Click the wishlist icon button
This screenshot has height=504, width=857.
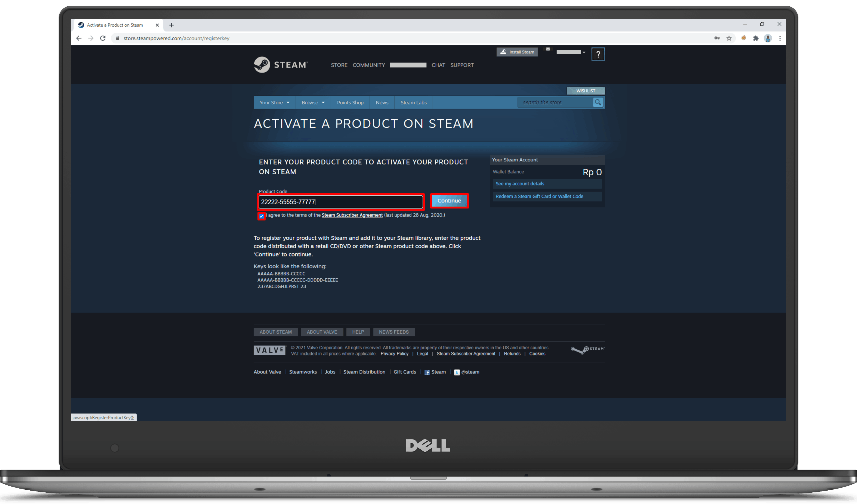(586, 91)
